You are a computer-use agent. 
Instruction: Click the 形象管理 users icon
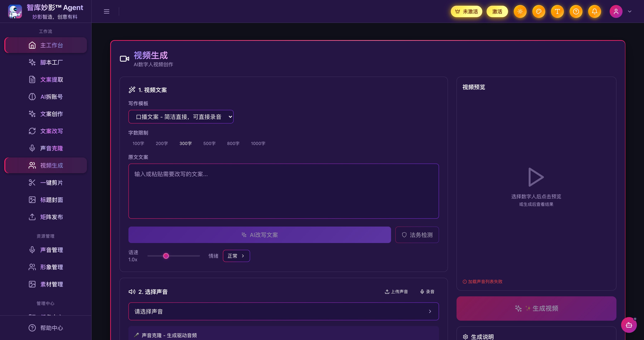tap(32, 267)
